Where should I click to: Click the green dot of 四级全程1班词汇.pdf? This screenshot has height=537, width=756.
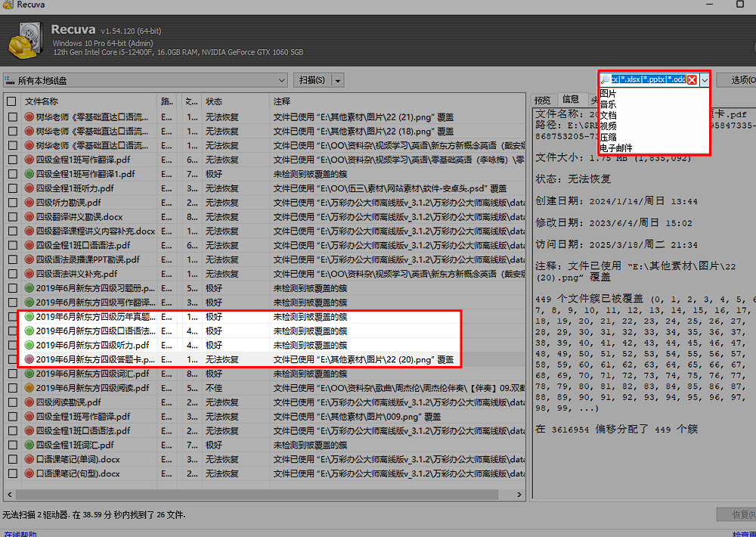click(x=29, y=445)
